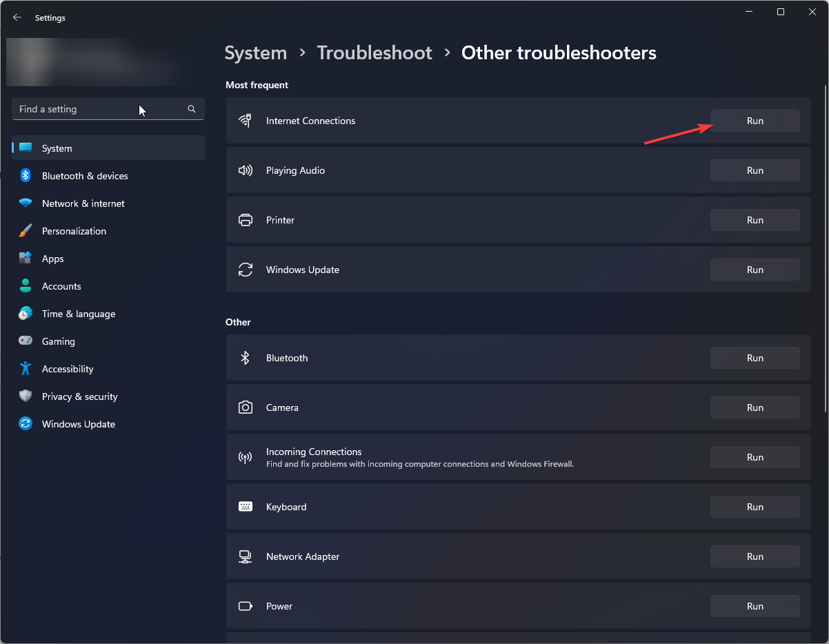Click the Gaming controller icon

pos(26,341)
